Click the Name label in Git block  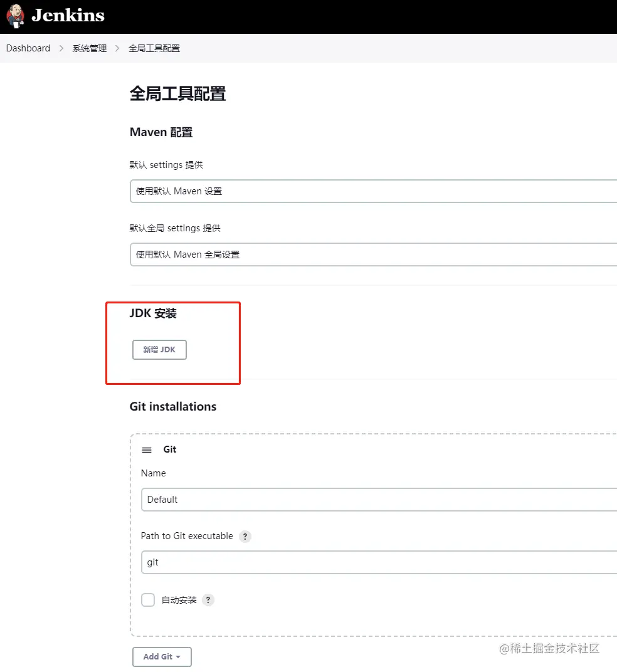(x=153, y=473)
